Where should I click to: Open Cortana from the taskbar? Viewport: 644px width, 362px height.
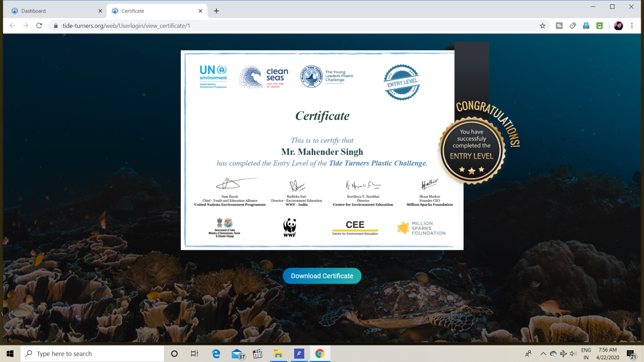point(174,353)
